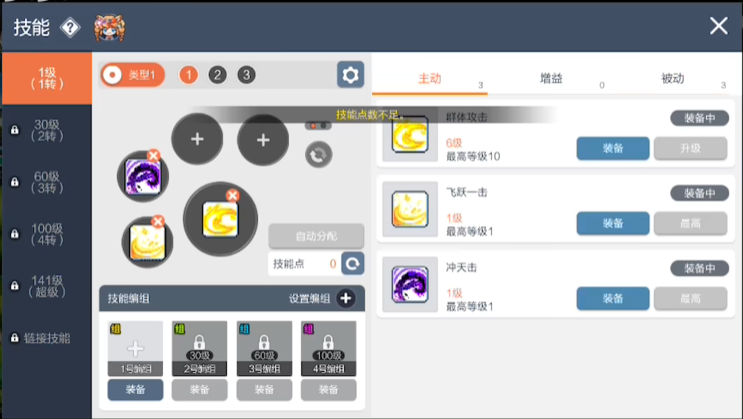
Task: Click the skill points reset refresh icon
Action: coord(353,263)
